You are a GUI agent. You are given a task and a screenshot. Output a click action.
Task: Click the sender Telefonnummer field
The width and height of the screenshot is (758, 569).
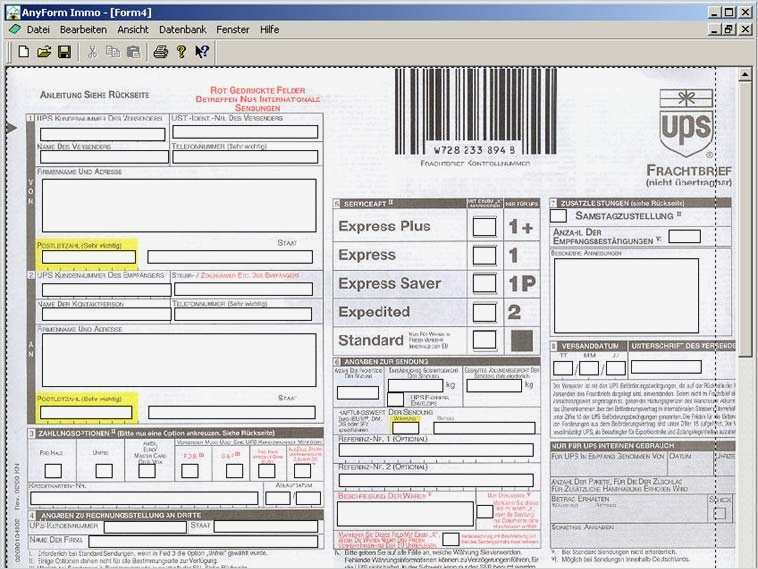click(x=245, y=157)
